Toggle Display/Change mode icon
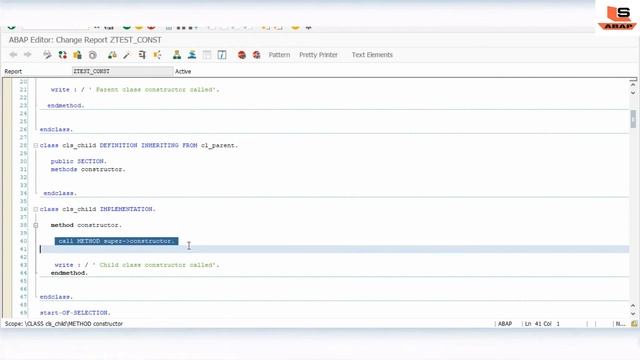This screenshot has width=640, height=360. [47, 55]
